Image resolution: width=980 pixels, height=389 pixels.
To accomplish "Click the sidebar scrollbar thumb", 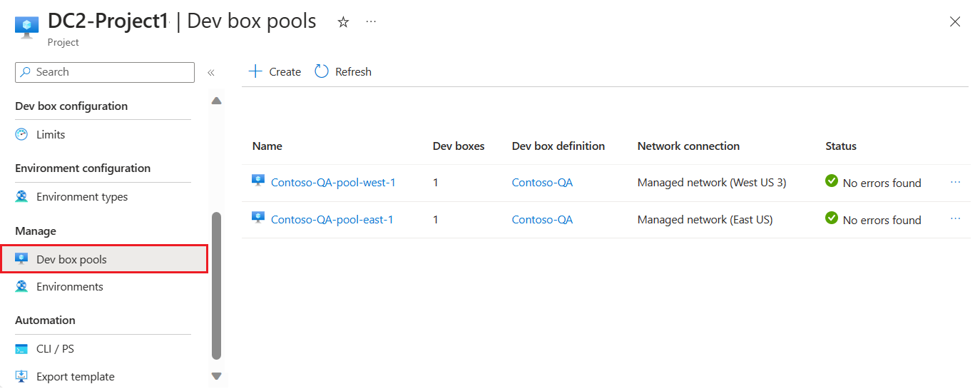I will [x=217, y=286].
